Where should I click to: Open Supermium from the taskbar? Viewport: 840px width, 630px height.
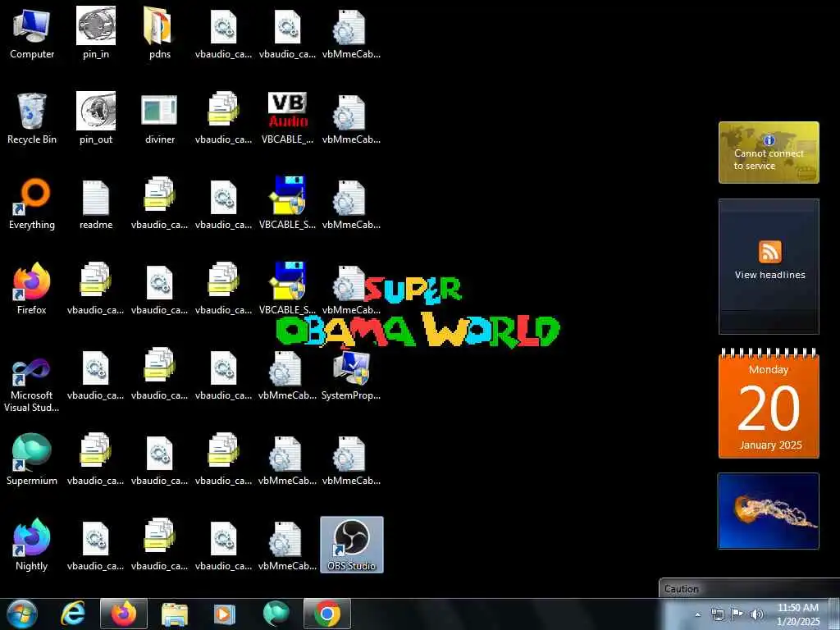[x=276, y=614]
